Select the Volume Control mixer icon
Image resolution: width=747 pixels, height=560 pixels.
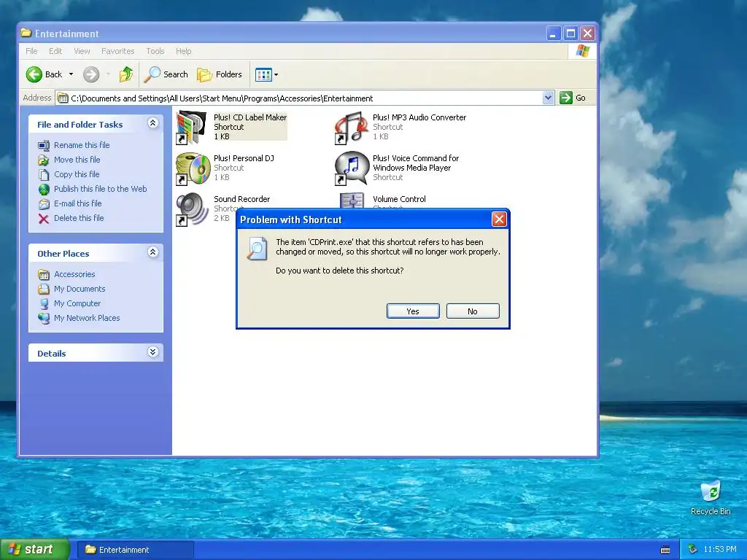click(352, 201)
